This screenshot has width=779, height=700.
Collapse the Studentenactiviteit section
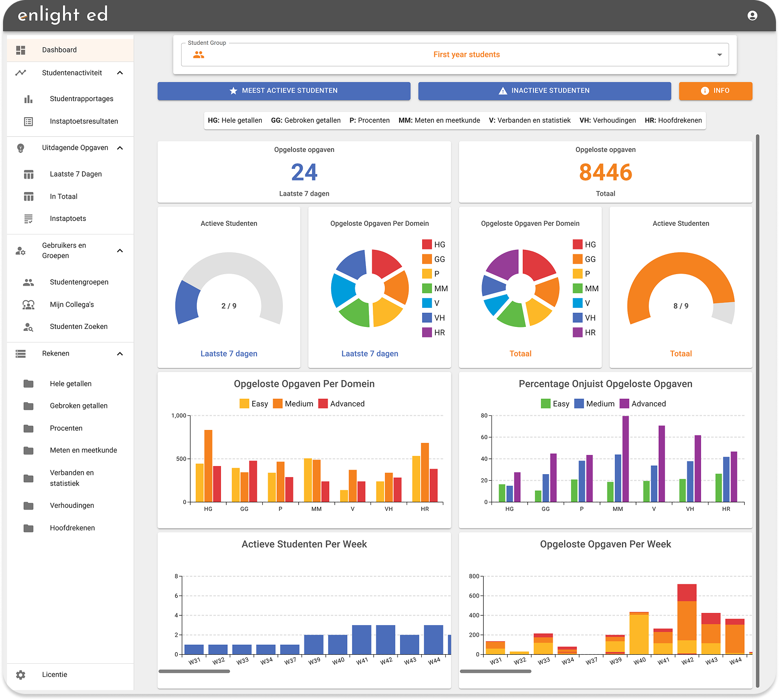coord(120,73)
